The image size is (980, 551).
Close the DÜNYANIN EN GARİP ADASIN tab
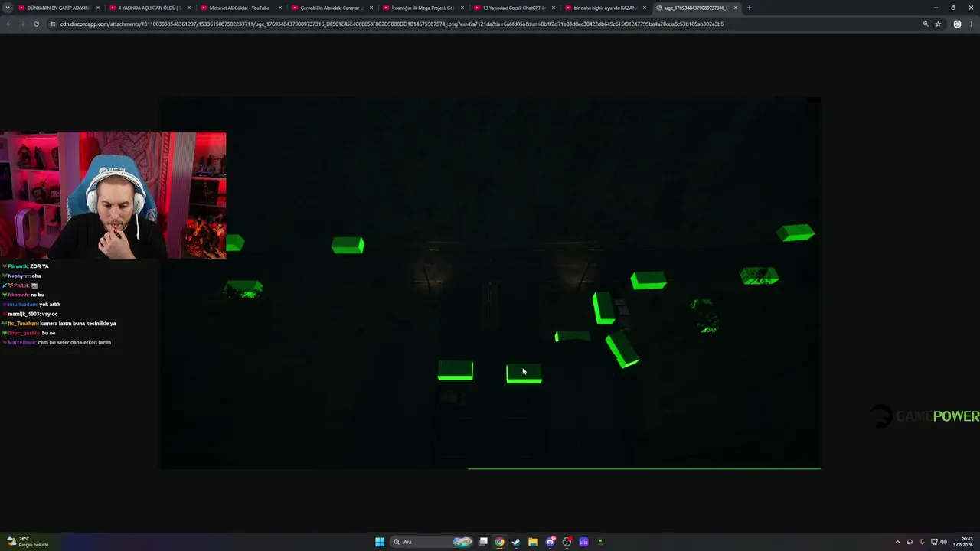tap(97, 8)
